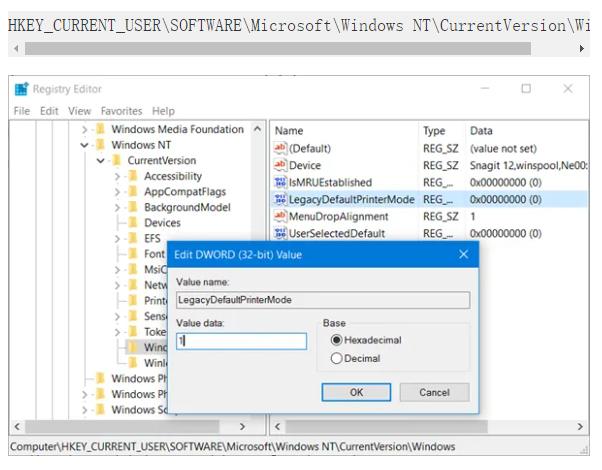Close the Edit DWORD dialog with X

(463, 254)
